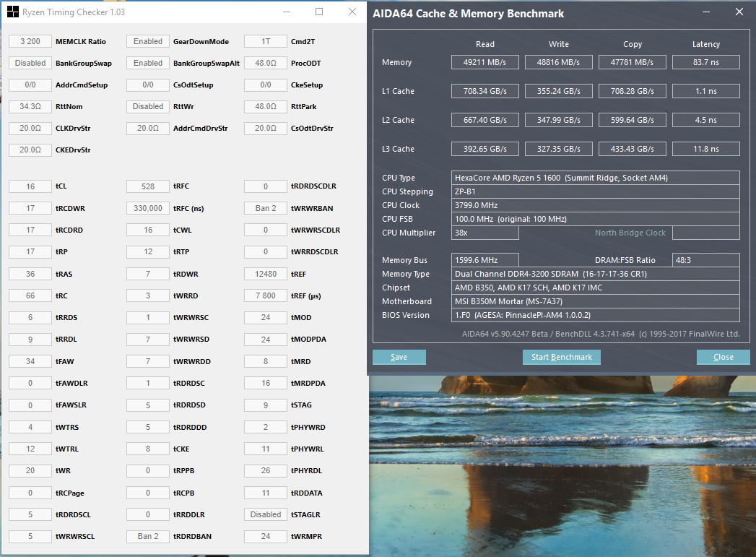Select the tSTAGLR Disabled field

pos(266,514)
